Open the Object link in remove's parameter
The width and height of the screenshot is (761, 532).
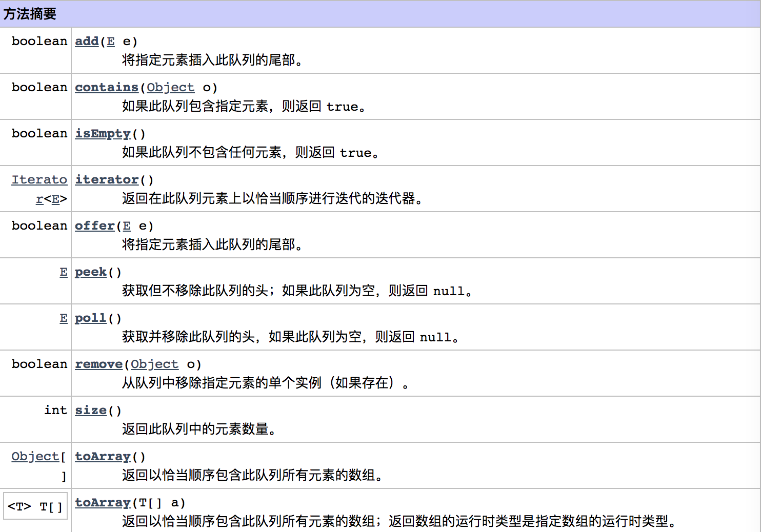tap(154, 364)
